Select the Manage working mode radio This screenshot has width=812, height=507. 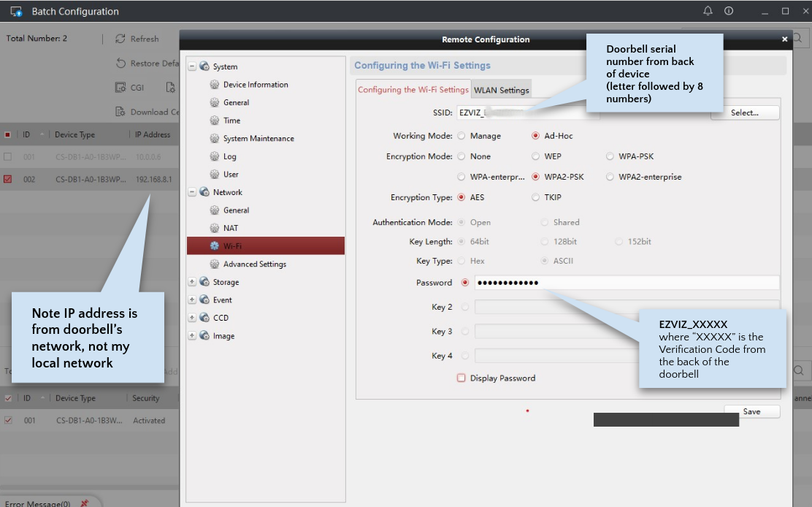click(x=461, y=136)
